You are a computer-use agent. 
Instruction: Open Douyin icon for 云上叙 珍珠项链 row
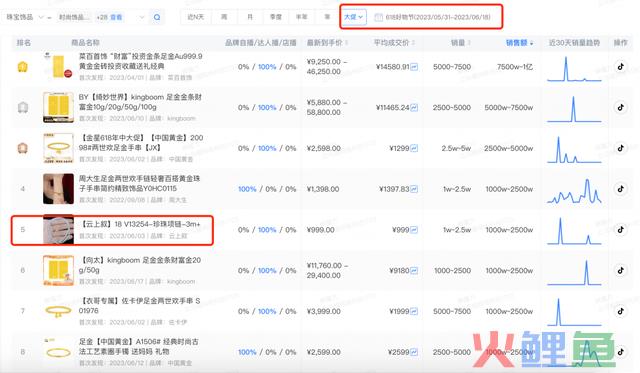[x=620, y=230]
